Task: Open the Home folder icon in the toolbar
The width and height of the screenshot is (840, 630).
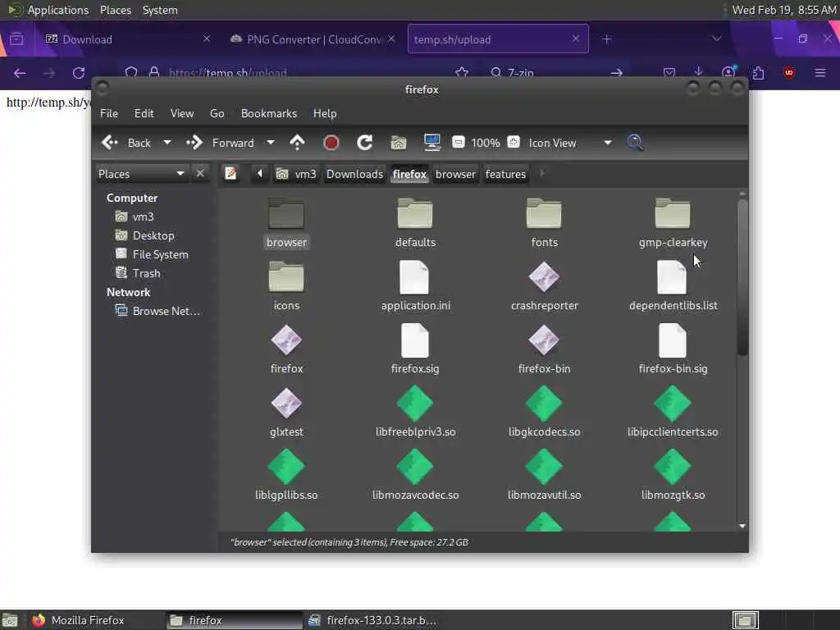Action: tap(399, 143)
